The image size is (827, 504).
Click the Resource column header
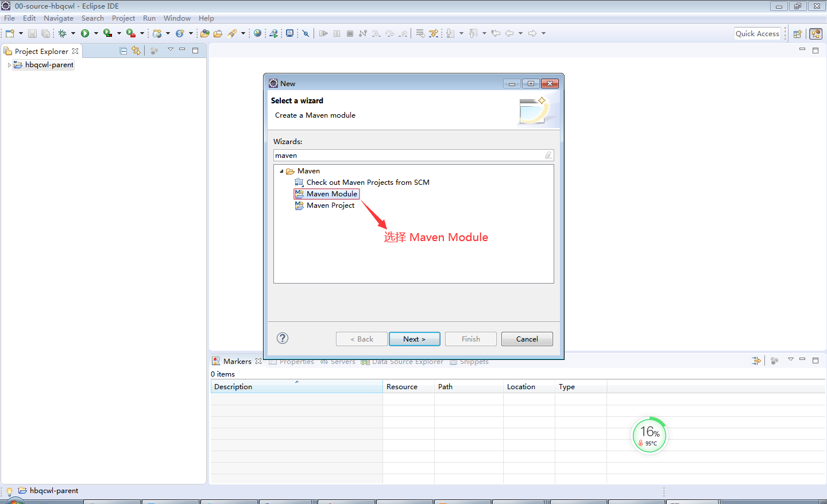[408, 387]
